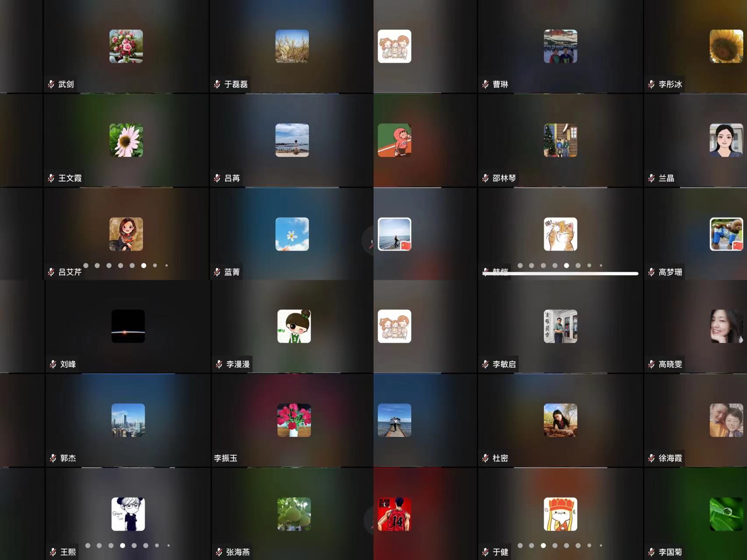Click the 李振玉 participant name label
This screenshot has width=747, height=560.
[226, 458]
